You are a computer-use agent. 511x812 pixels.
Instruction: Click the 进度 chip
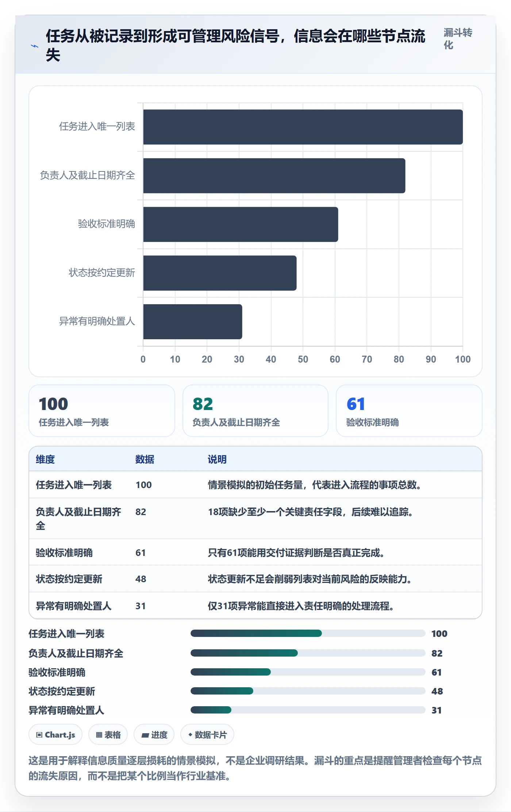154,735
